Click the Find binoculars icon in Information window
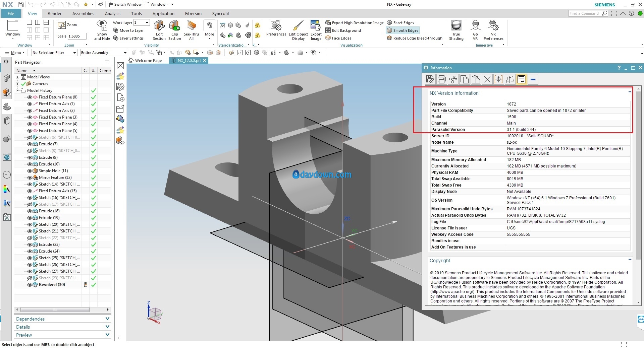The height and width of the screenshot is (348, 644). (x=510, y=79)
